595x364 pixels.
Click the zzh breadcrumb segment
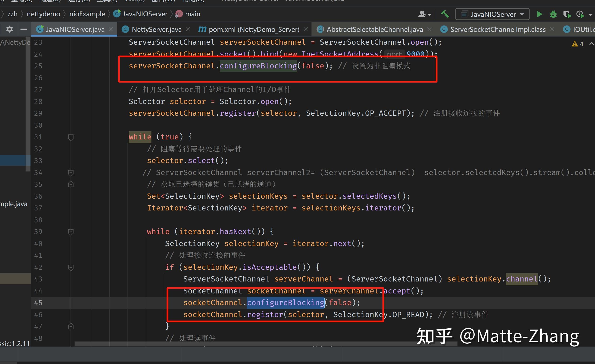tap(12, 14)
